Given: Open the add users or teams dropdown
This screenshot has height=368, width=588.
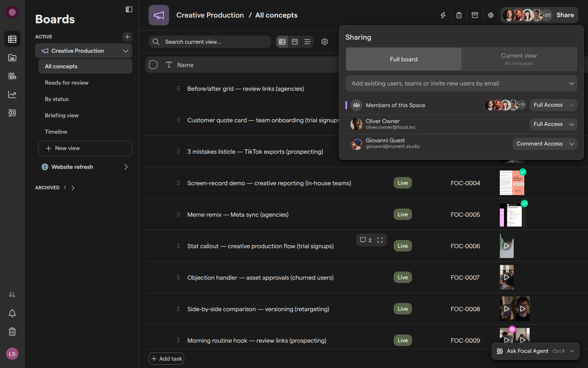Looking at the screenshot, I should pos(461,83).
